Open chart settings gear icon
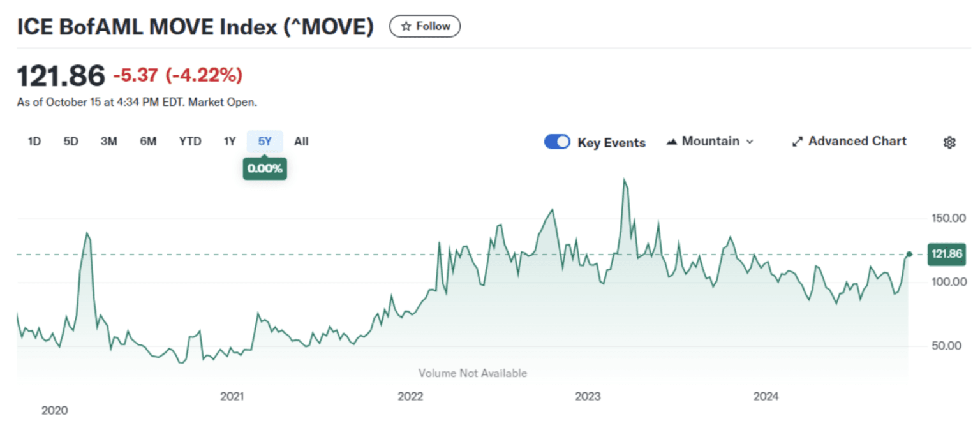Image resolution: width=980 pixels, height=428 pixels. 949,142
